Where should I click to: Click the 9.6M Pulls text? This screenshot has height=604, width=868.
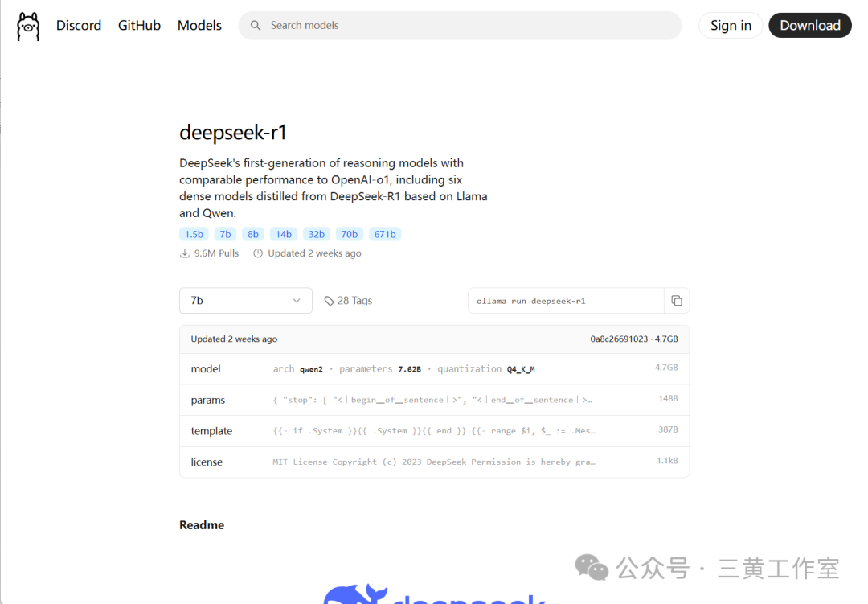(x=216, y=253)
